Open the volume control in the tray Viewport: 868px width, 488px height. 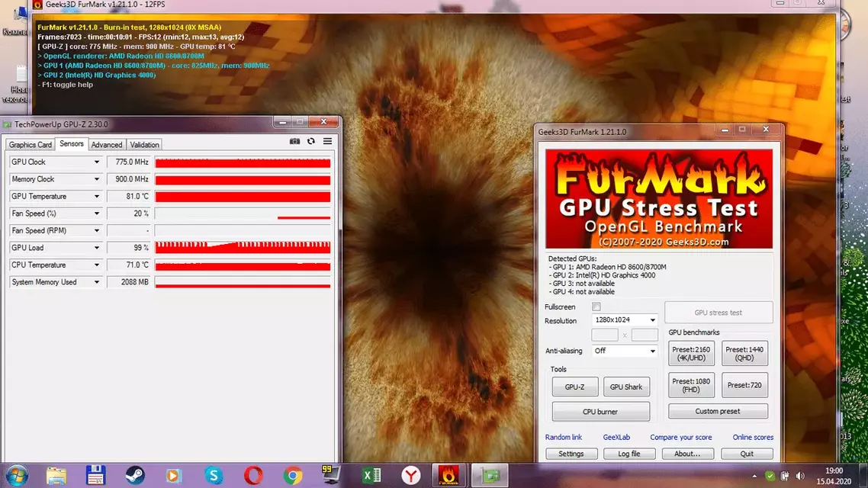800,476
